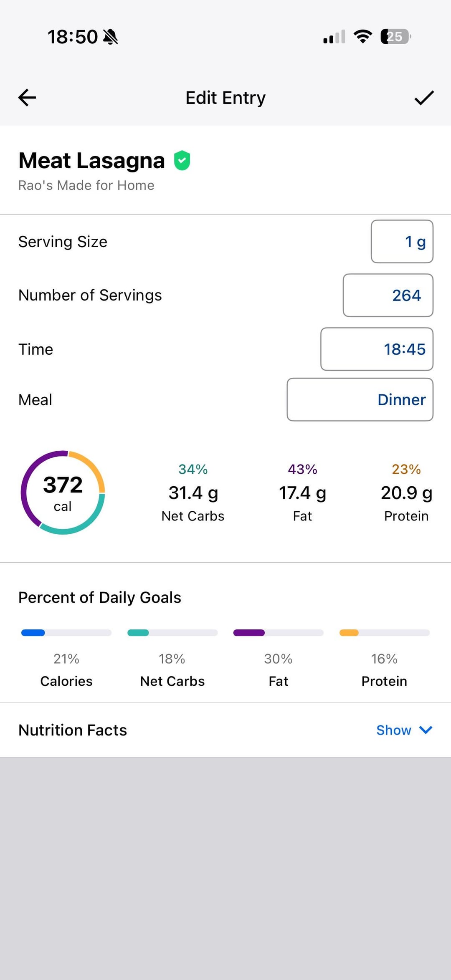This screenshot has width=451, height=980.
Task: Tap the Show link for Nutrition Facts
Action: tap(393, 730)
